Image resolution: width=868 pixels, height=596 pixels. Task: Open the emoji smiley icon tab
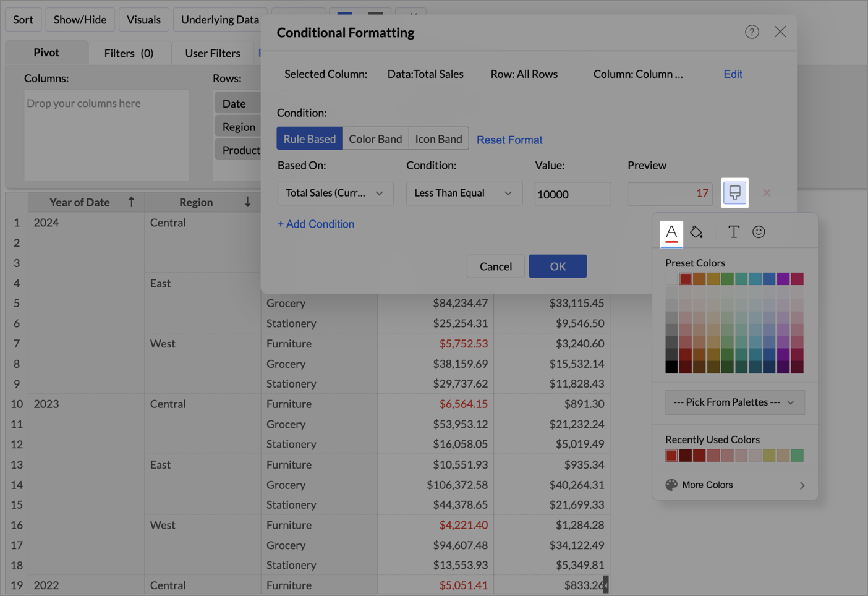coord(759,232)
